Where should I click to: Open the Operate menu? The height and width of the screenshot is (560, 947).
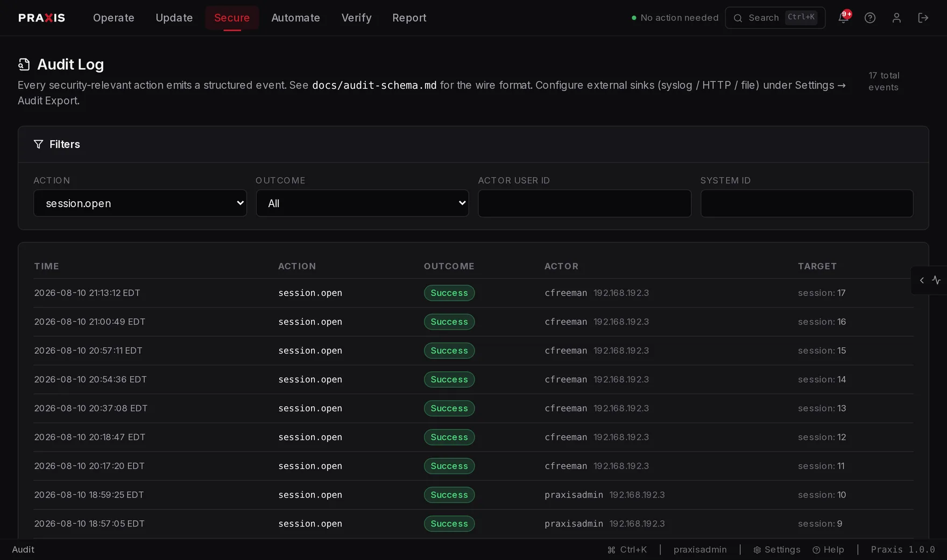pos(114,18)
